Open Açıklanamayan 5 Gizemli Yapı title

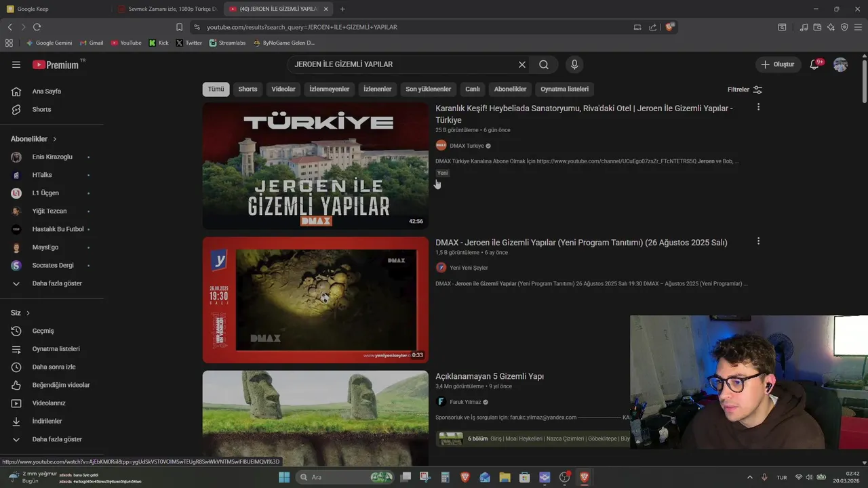pyautogui.click(x=490, y=376)
